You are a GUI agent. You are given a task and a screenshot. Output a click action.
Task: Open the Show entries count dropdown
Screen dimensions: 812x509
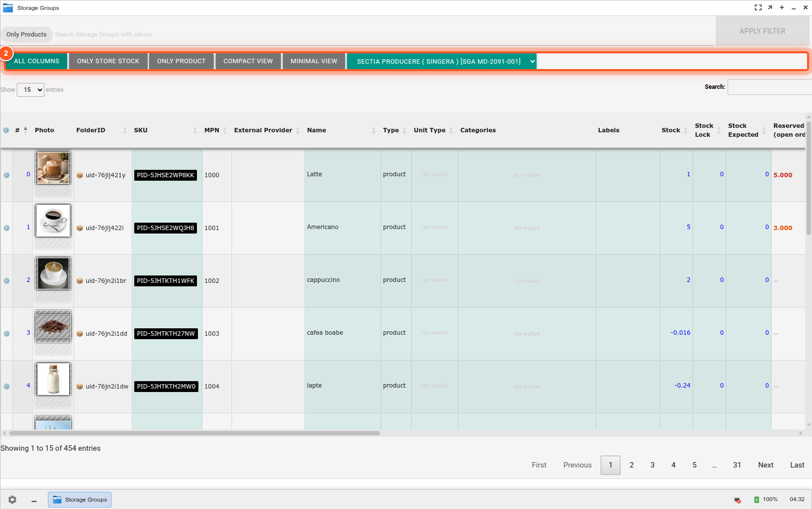click(31, 90)
